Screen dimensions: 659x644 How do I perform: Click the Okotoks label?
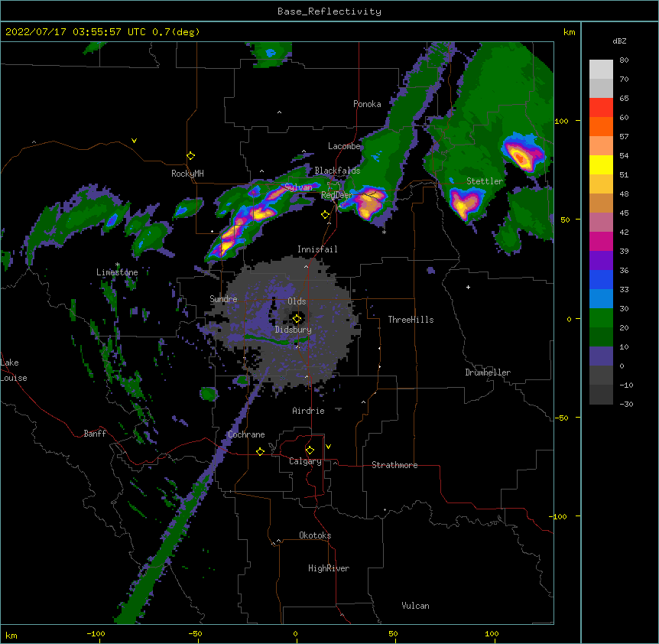tap(315, 535)
